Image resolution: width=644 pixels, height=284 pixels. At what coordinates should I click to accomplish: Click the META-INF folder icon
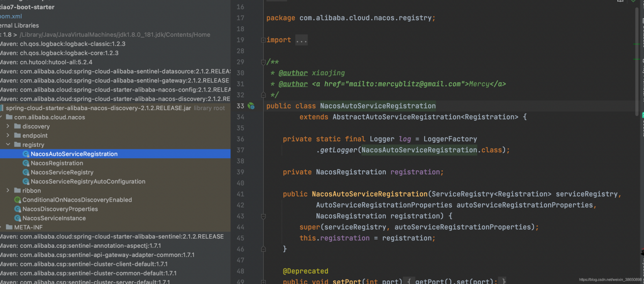tap(9, 227)
